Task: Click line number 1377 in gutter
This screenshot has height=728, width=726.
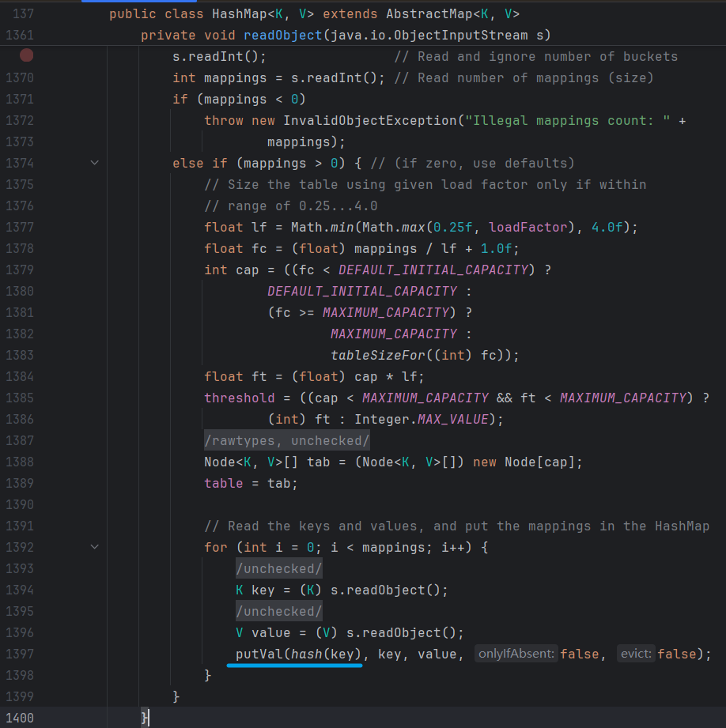Action: pyautogui.click(x=20, y=227)
